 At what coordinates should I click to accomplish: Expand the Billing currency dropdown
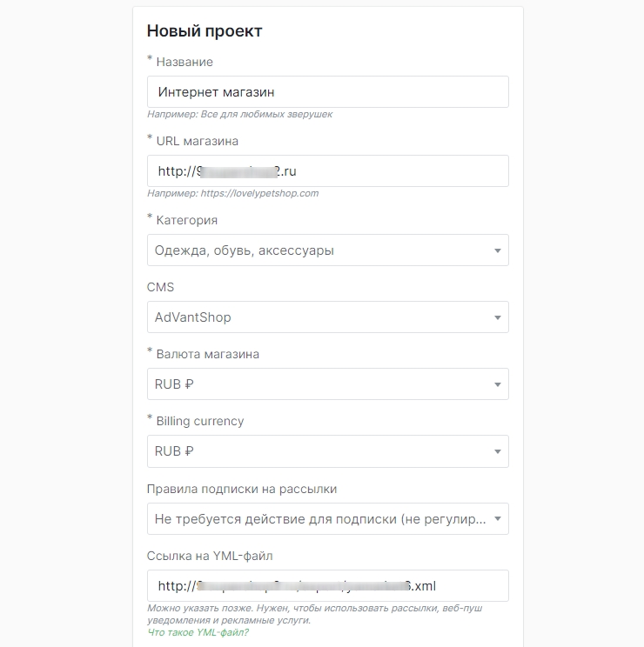(327, 451)
